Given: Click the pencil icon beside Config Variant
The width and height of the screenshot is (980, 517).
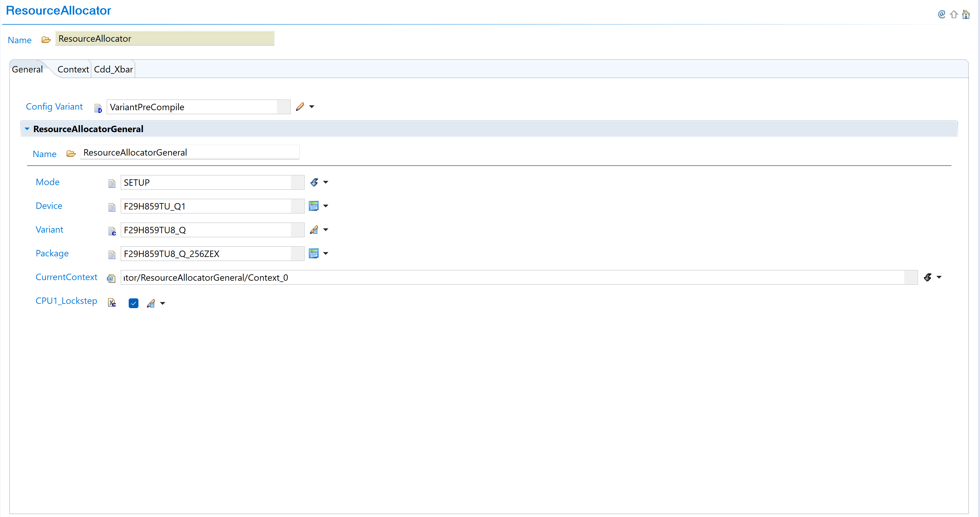Looking at the screenshot, I should click(x=300, y=107).
